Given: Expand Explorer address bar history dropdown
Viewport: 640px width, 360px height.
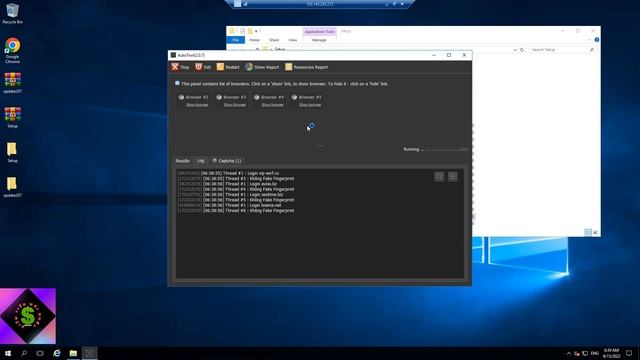Looking at the screenshot, I should pyautogui.click(x=515, y=50).
